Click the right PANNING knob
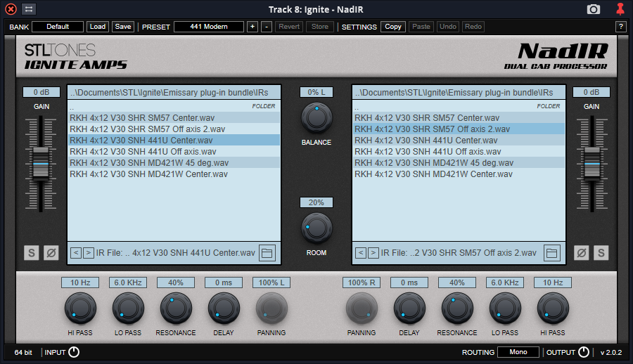 [362, 308]
